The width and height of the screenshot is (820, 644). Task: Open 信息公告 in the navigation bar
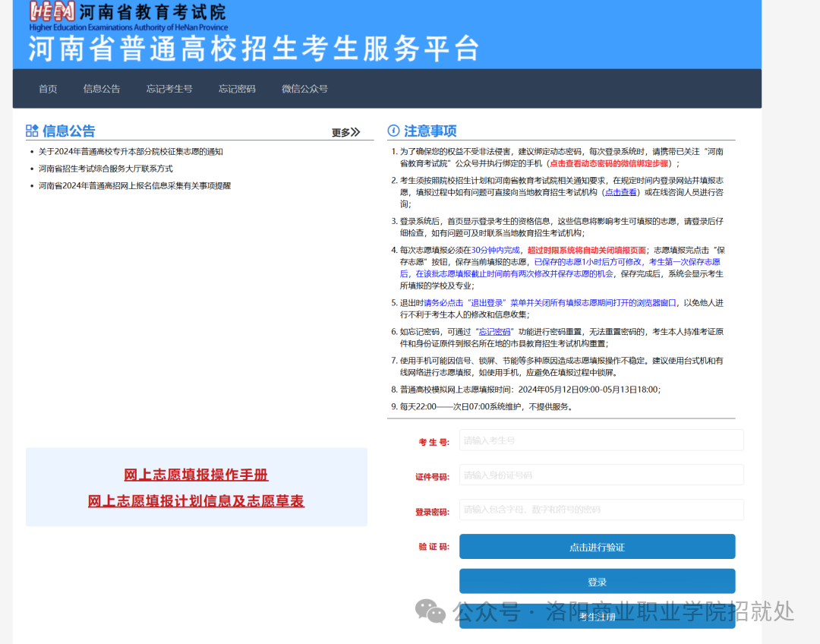click(102, 89)
